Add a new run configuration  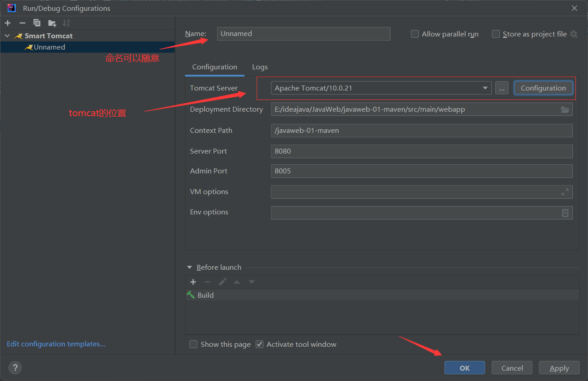click(x=8, y=23)
